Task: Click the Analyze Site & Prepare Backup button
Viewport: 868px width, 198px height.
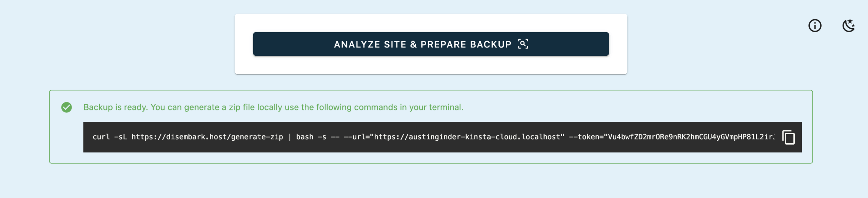Action: [431, 44]
